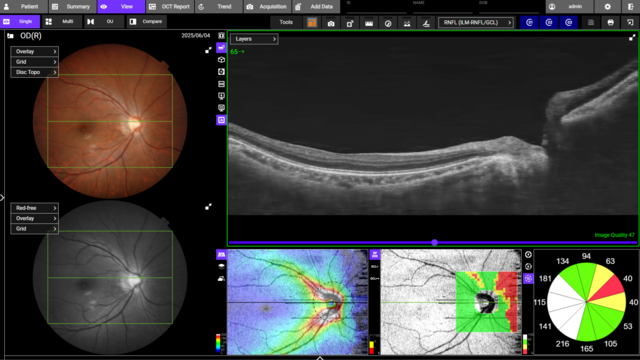The image size is (640, 360).
Task: Click the eraser tool icon
Action: (426, 23)
